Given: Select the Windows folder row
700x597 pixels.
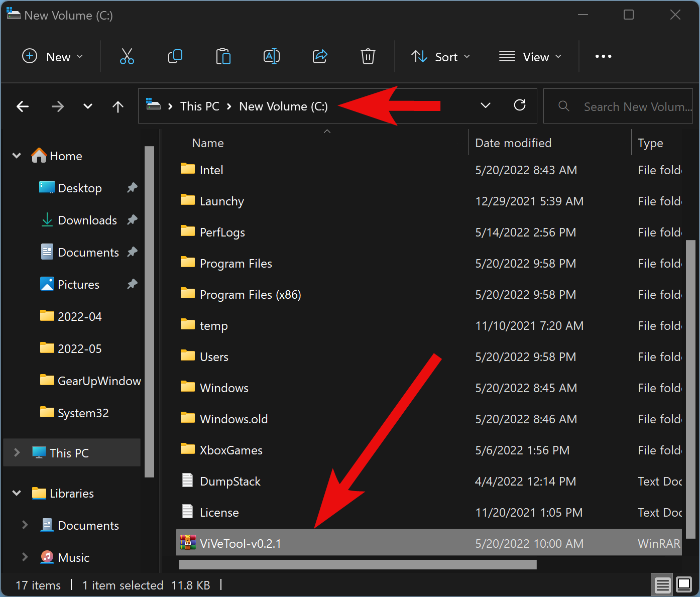Looking at the screenshot, I should pos(429,388).
